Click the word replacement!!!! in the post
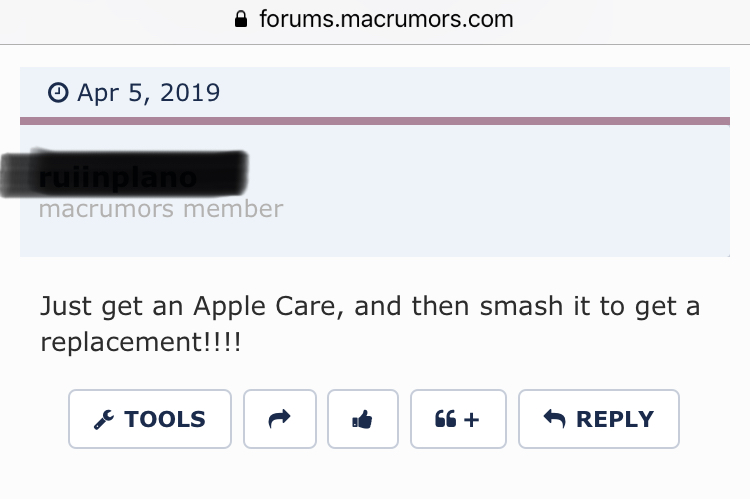Screen dimensions: 750x499 tap(141, 342)
